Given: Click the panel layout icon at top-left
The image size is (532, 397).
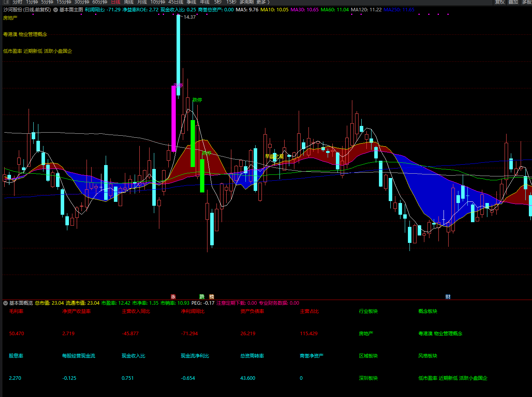Looking at the screenshot, I should click(x=6, y=2).
